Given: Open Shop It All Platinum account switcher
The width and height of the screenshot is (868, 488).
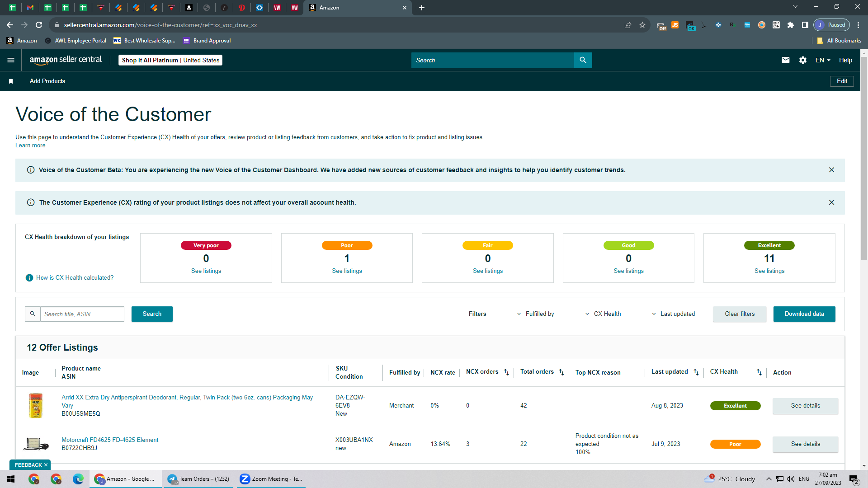Looking at the screenshot, I should point(170,60).
